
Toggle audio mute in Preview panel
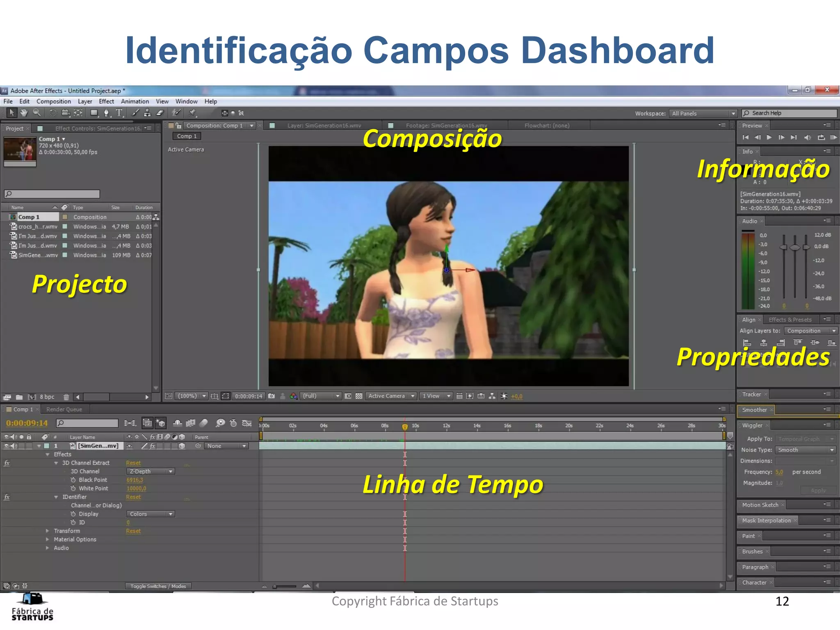pyautogui.click(x=808, y=137)
